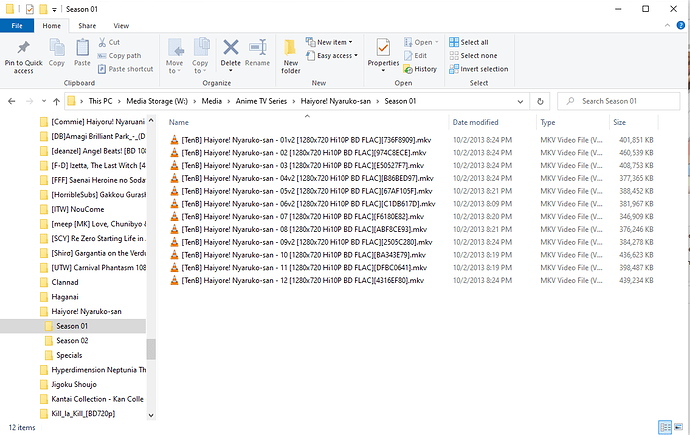Create a New folder

click(x=290, y=56)
